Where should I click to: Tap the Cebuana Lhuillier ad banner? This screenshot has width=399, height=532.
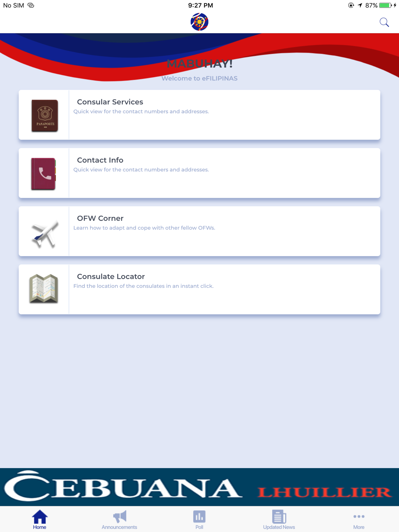(x=199, y=487)
